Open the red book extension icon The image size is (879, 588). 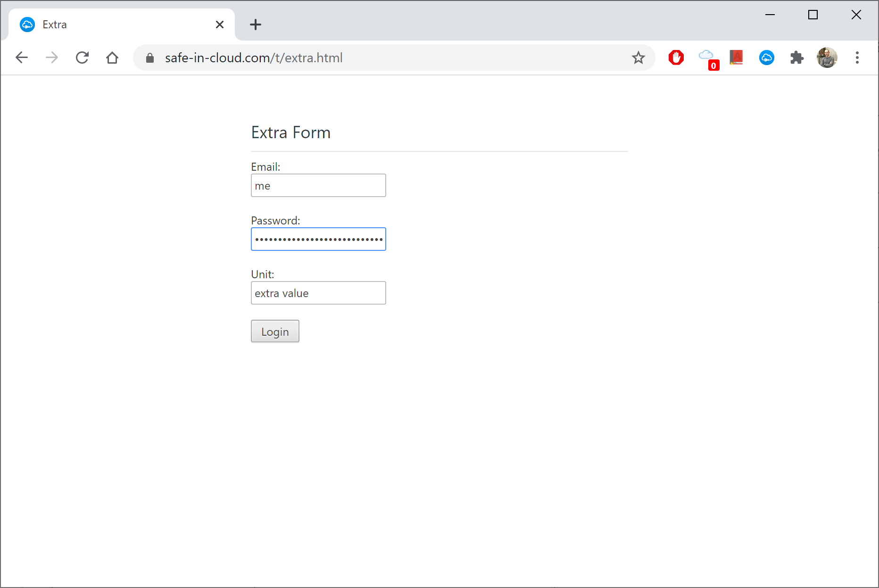click(x=737, y=58)
